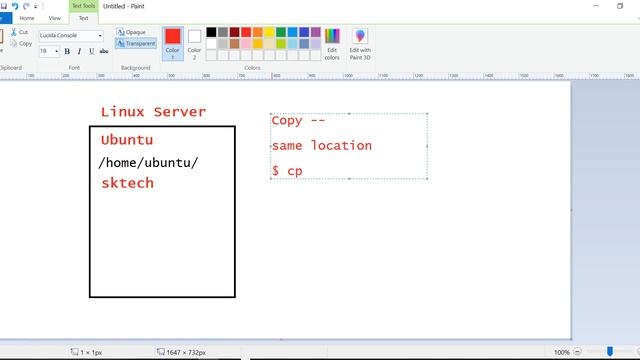The height and width of the screenshot is (360, 640).
Task: Open Edit with Paint 3D
Action: click(x=360, y=44)
